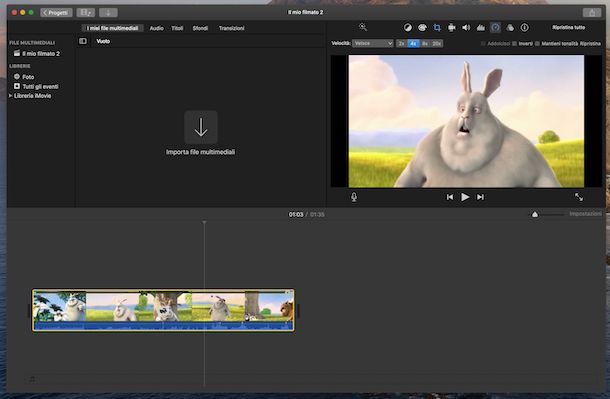Select Il mio filmato 2 in sidebar
Image resolution: width=610 pixels, height=399 pixels.
click(x=41, y=53)
